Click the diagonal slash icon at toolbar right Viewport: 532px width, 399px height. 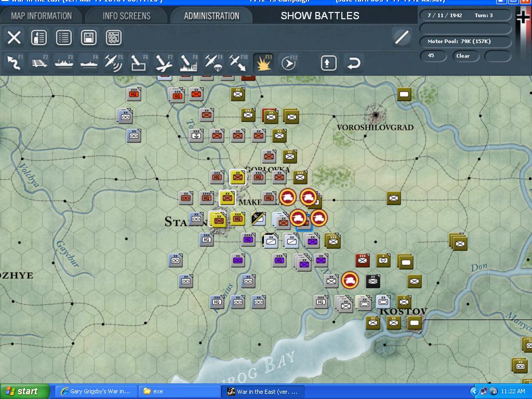click(x=402, y=37)
